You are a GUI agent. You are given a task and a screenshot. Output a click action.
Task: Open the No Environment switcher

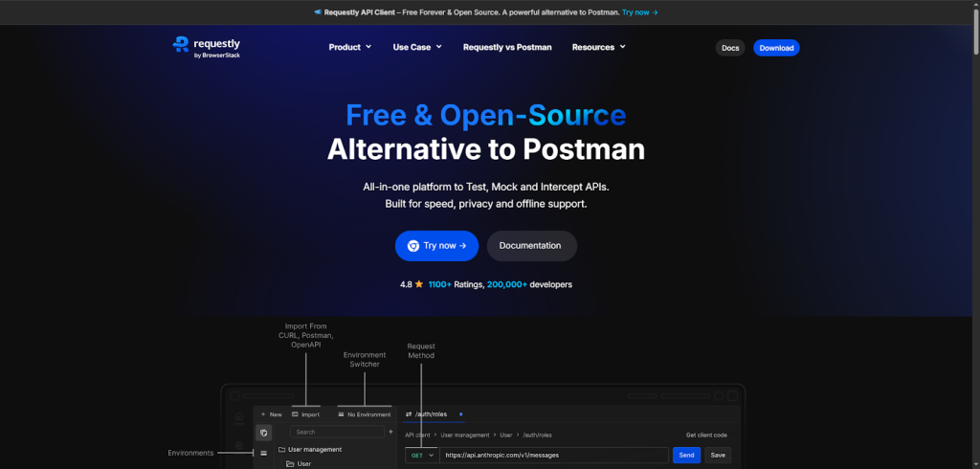coord(364,414)
